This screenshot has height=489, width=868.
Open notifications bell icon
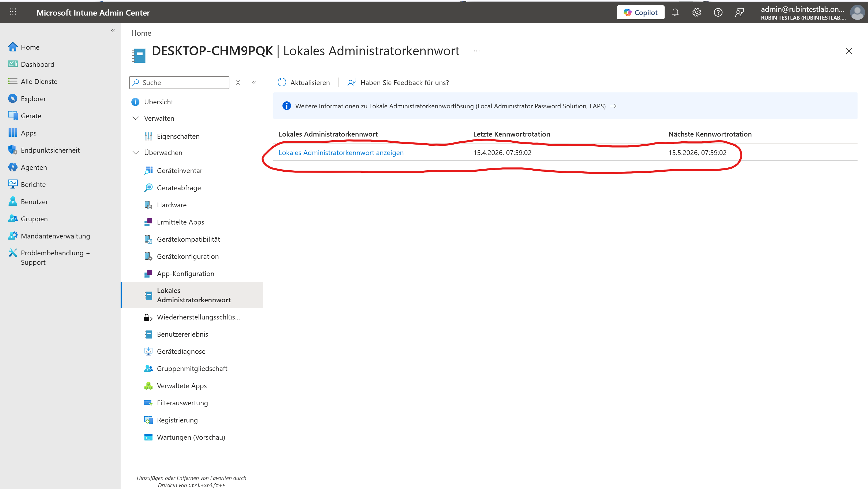coord(675,13)
